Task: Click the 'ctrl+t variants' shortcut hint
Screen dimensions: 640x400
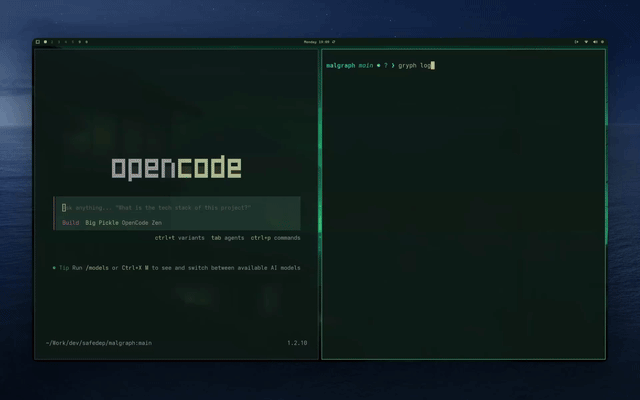Action: click(x=180, y=238)
